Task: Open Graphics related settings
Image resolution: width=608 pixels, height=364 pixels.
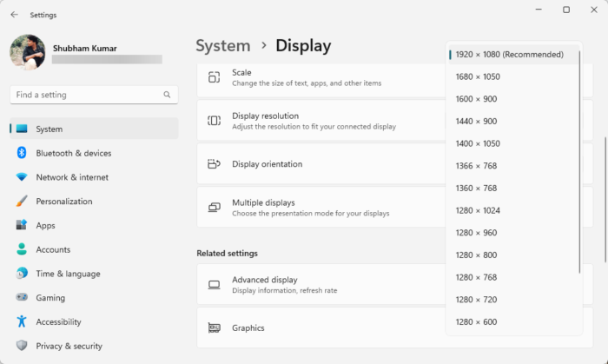Action: click(248, 328)
